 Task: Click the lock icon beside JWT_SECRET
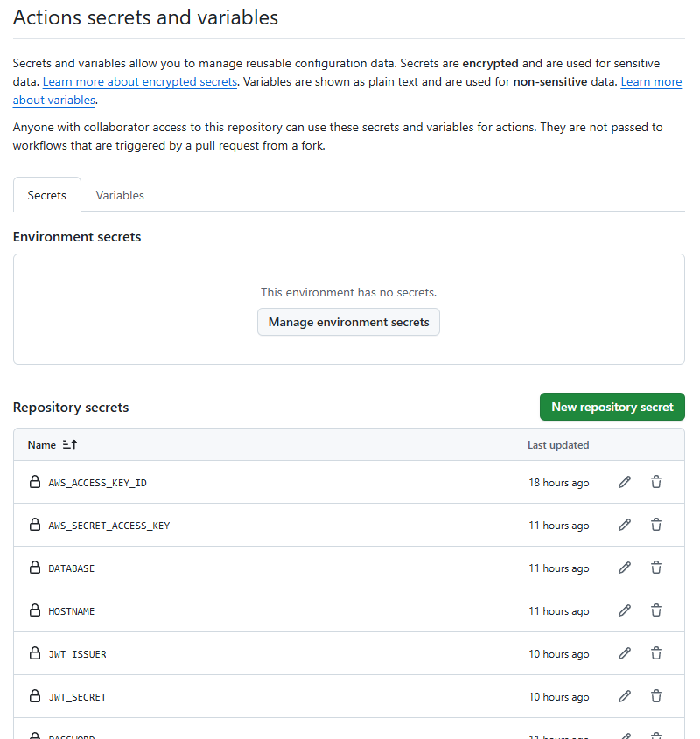coord(35,696)
